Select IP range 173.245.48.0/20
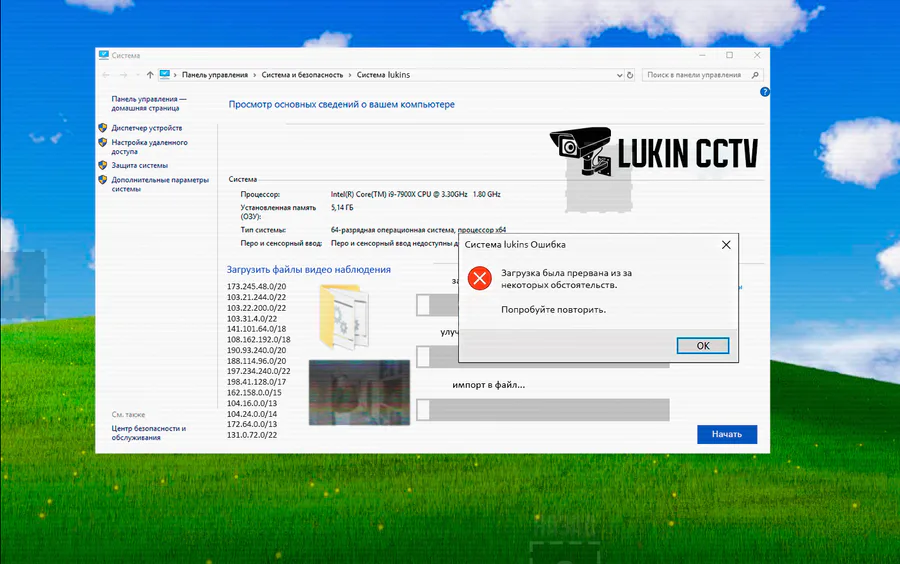The height and width of the screenshot is (564, 900). tap(256, 286)
